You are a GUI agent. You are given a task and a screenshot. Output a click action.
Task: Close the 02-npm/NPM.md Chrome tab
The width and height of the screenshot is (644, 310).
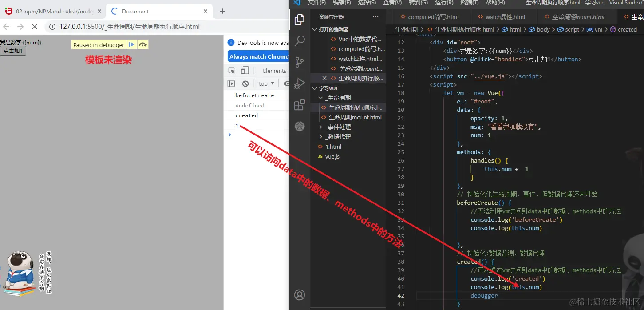100,11
